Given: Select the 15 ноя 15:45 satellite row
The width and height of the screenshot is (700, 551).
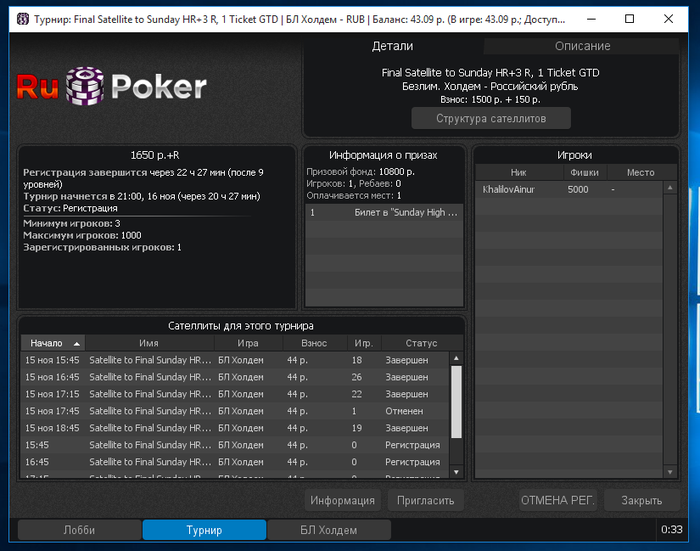Looking at the screenshot, I should pyautogui.click(x=235, y=360).
